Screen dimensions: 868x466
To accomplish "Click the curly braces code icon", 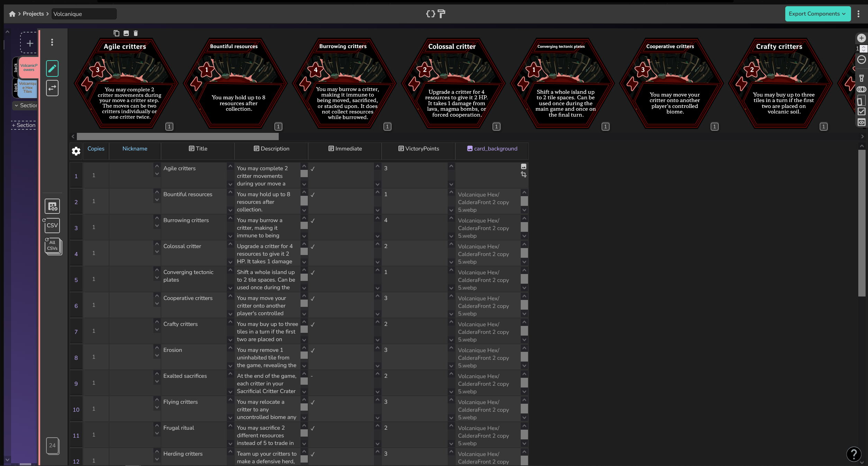I will click(x=430, y=14).
